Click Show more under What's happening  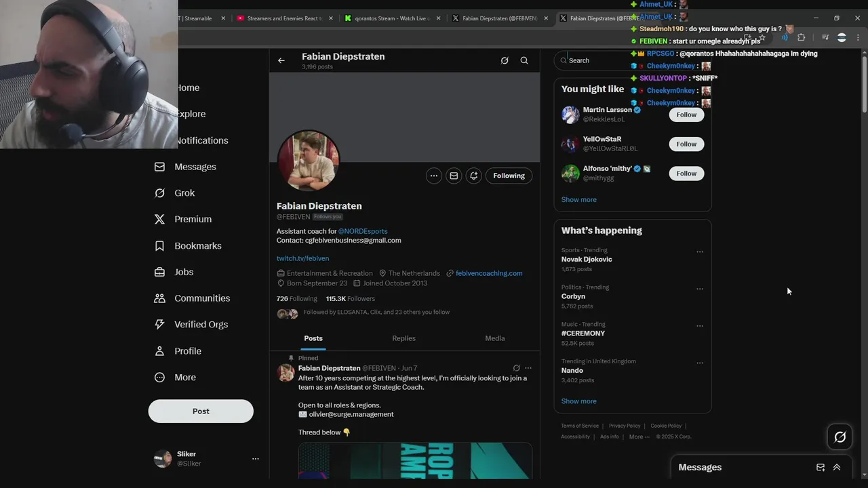(578, 401)
